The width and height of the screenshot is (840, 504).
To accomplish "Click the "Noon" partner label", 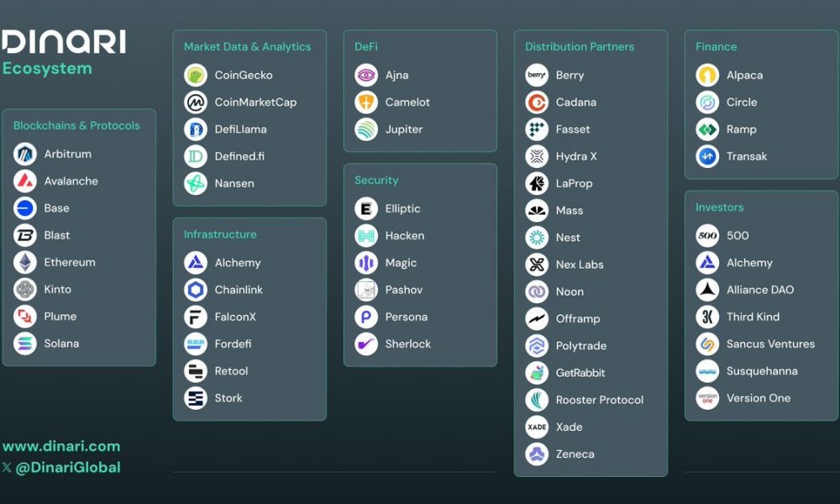I will (570, 291).
